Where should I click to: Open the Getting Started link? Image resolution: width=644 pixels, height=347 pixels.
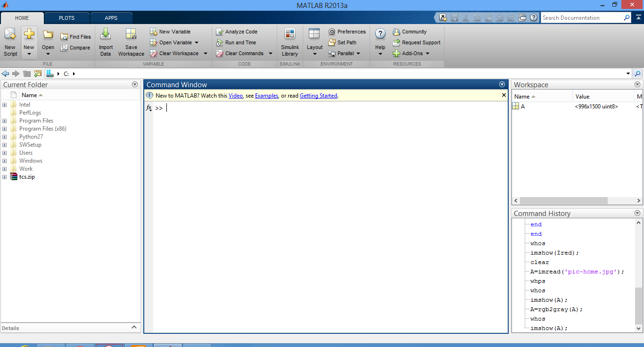point(319,96)
